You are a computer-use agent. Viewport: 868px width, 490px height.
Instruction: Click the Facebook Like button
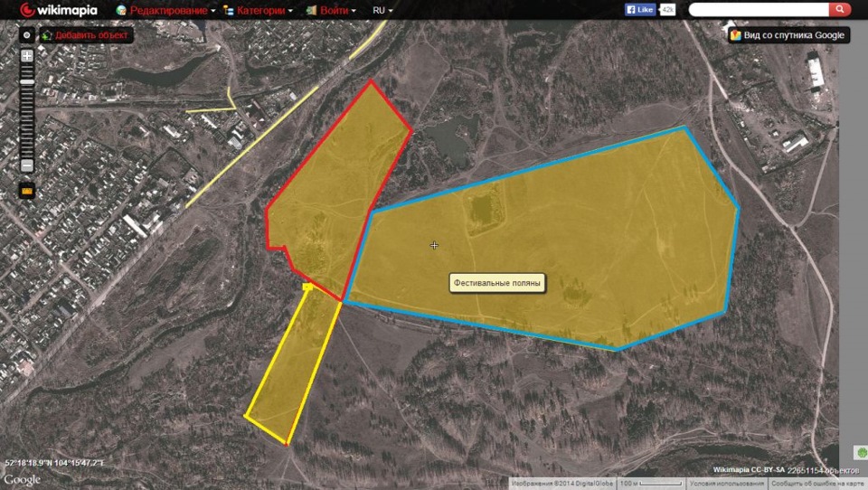click(x=640, y=9)
